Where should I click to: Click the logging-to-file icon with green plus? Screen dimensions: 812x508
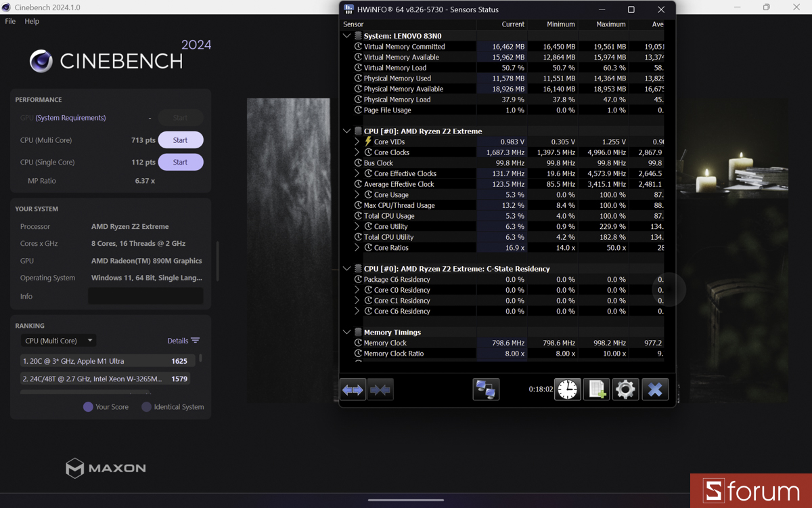pyautogui.click(x=596, y=389)
